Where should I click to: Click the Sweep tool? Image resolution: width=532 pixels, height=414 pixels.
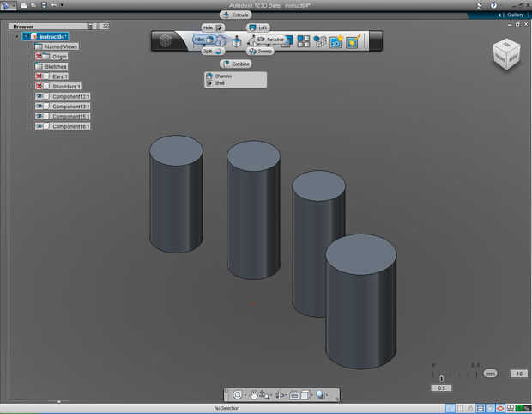click(260, 52)
